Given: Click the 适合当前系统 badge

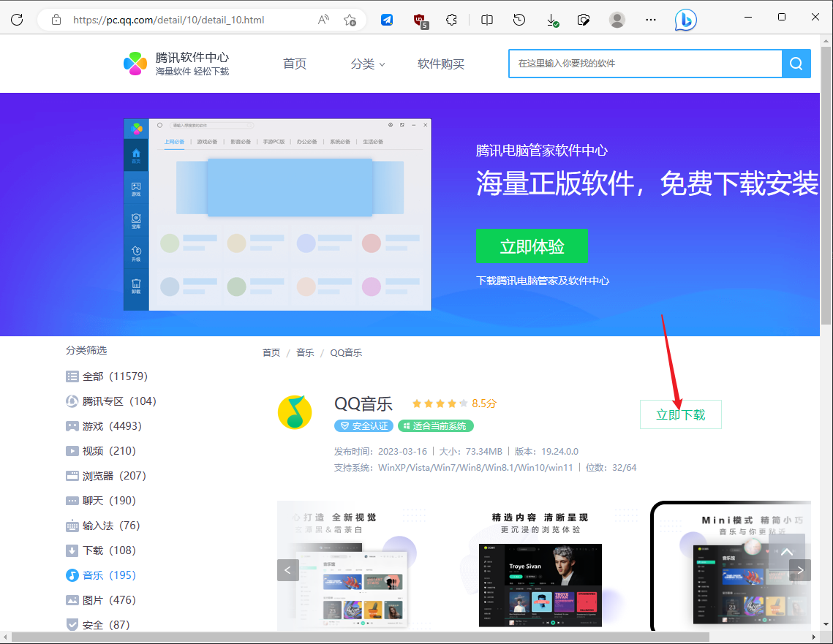Looking at the screenshot, I should coord(435,425).
